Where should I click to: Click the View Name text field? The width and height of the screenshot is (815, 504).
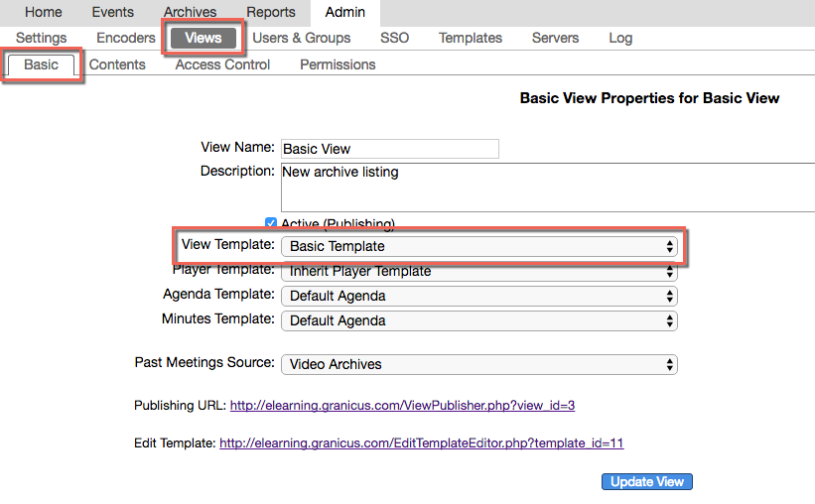click(x=389, y=149)
